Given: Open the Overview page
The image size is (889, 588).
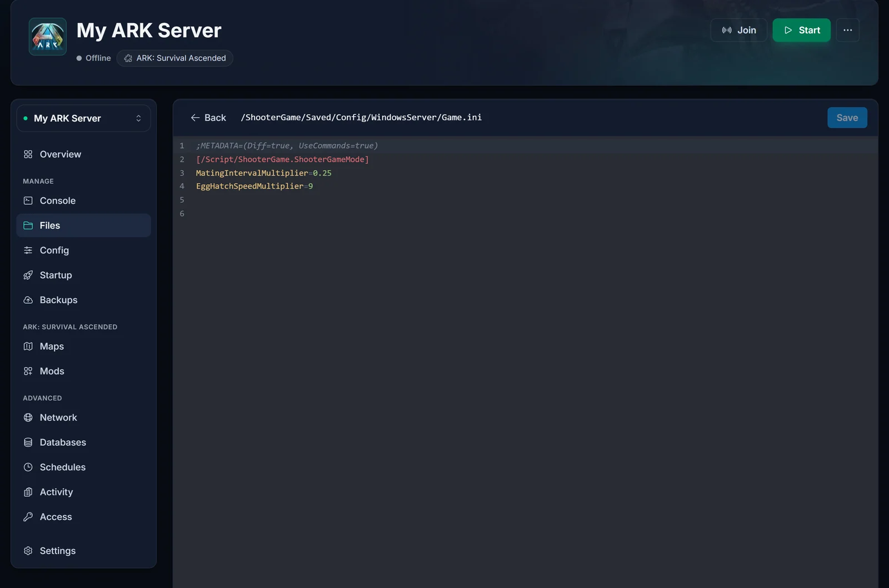Looking at the screenshot, I should 83,154.
